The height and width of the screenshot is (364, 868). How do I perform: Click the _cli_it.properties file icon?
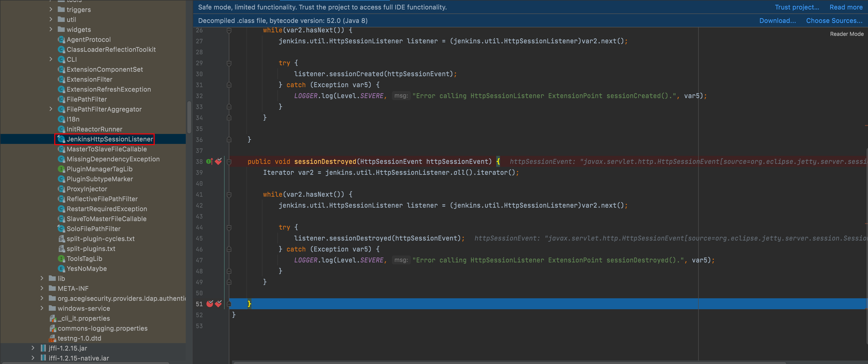coord(52,318)
